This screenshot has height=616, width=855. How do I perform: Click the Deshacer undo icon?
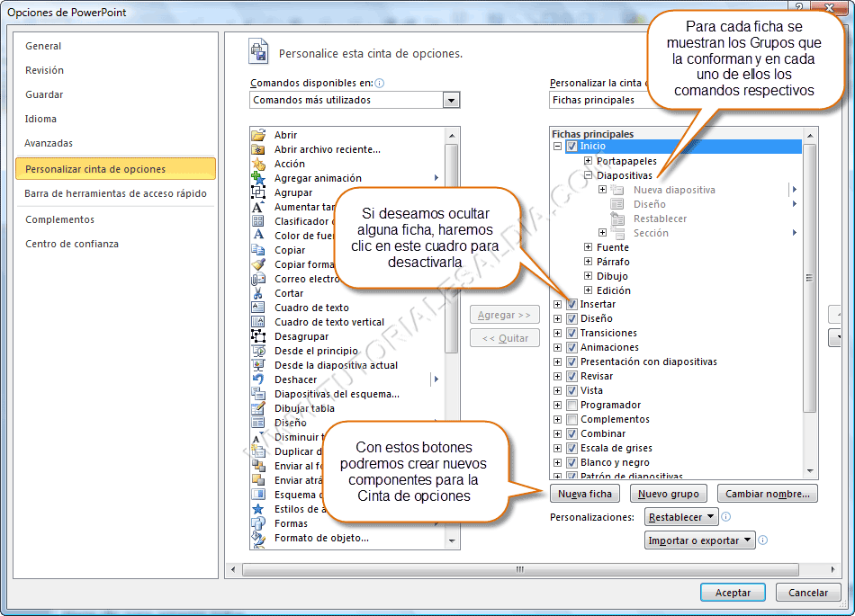[258, 379]
